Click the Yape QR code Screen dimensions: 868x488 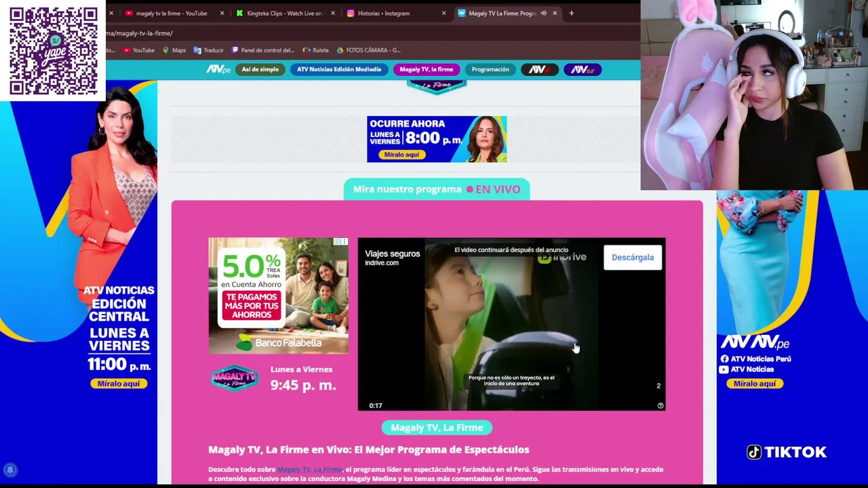click(53, 51)
